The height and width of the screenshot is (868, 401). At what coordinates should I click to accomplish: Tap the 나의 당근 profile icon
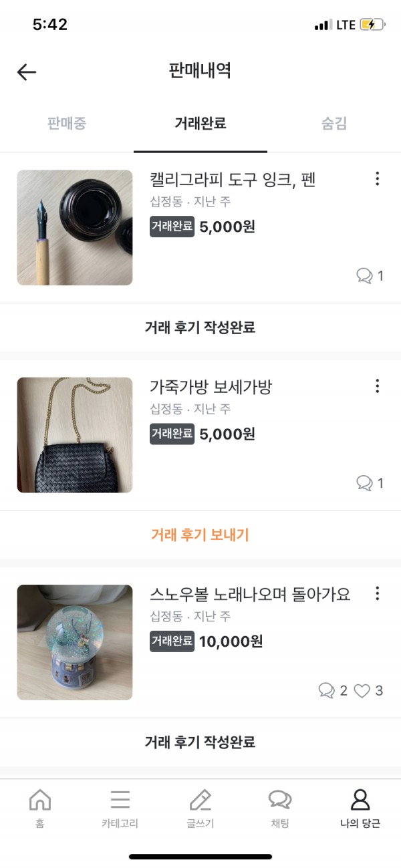(x=360, y=800)
